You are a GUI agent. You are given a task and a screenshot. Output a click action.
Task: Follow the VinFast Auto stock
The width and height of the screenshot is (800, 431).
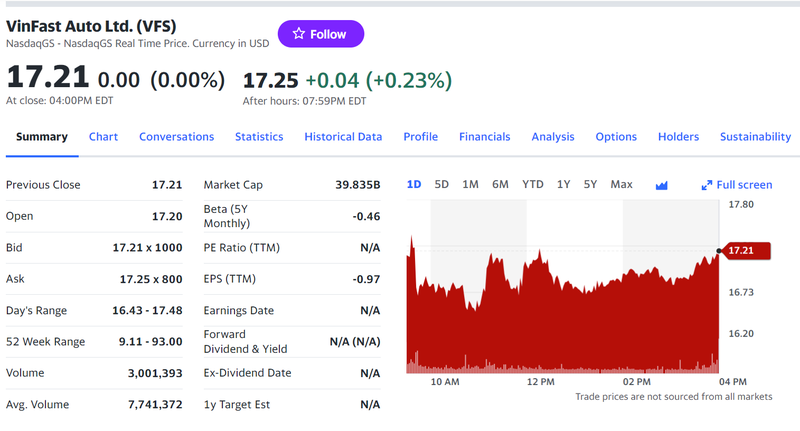click(320, 34)
